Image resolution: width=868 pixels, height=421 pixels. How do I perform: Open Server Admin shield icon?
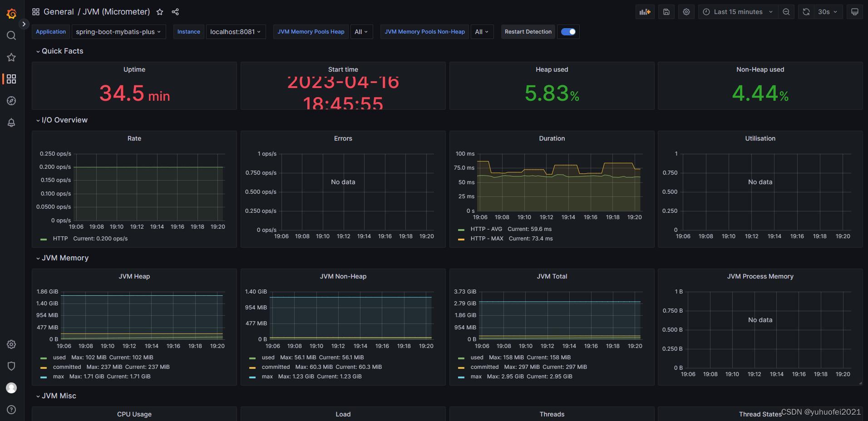tap(11, 366)
